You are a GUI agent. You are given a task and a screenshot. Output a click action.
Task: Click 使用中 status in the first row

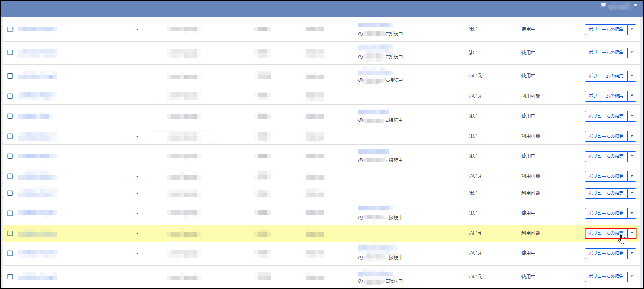(528, 29)
